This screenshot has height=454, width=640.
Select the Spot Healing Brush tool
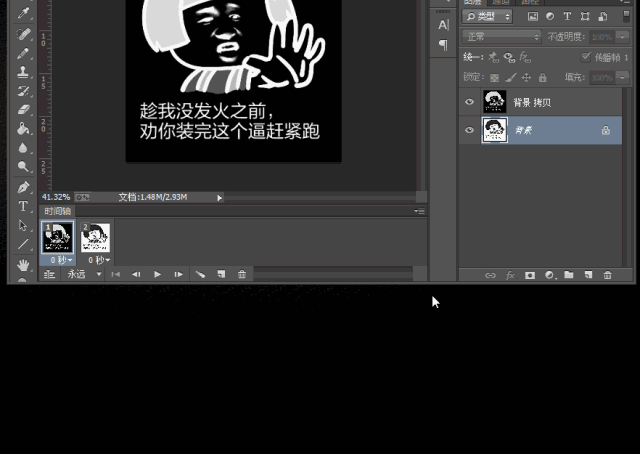23,34
